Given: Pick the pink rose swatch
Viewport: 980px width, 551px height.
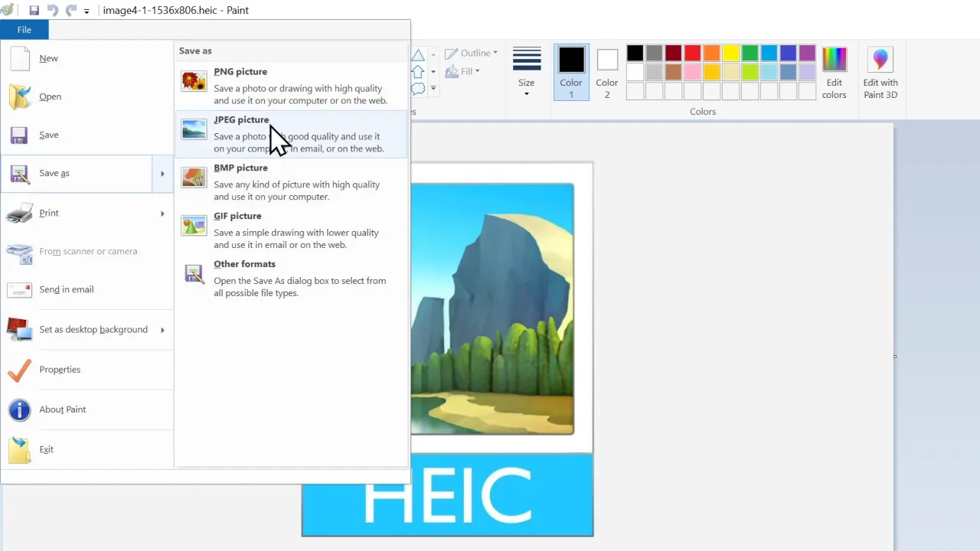Looking at the screenshot, I should (692, 72).
